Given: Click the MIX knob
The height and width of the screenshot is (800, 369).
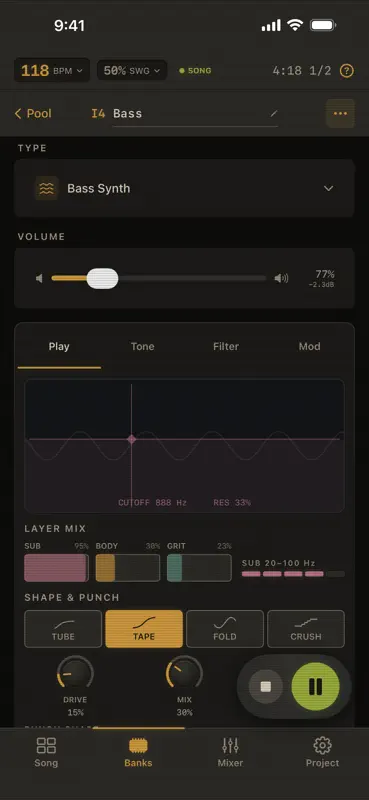Looking at the screenshot, I should coord(184,673).
